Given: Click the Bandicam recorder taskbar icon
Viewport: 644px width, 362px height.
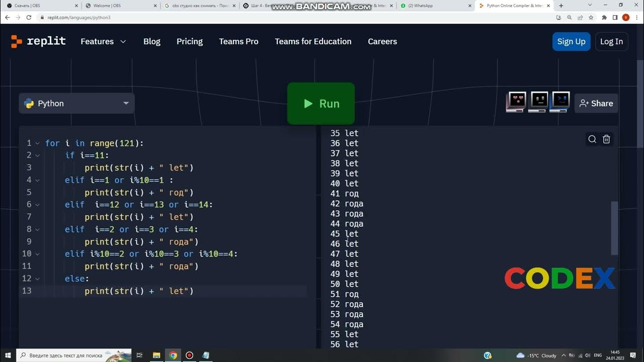Looking at the screenshot, I should click(x=190, y=355).
